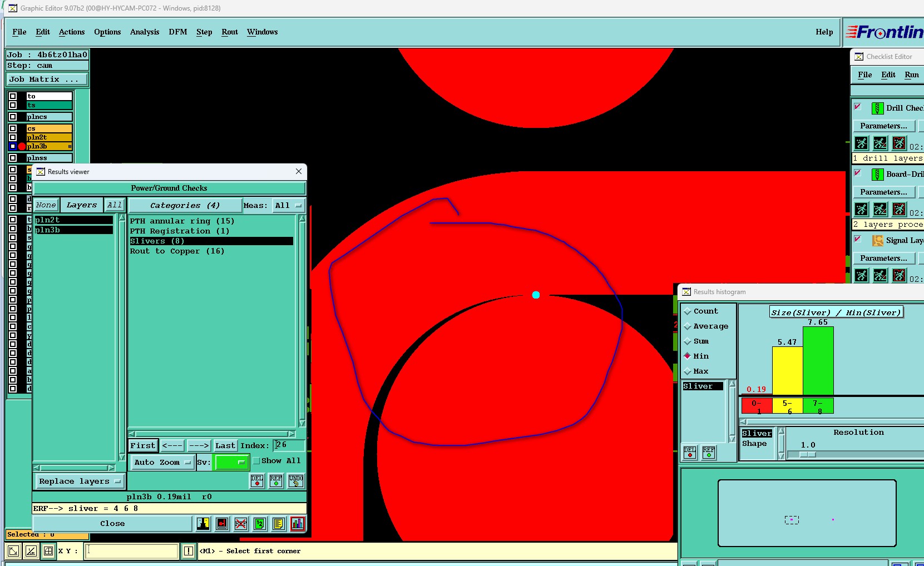Open Job Matrix button
924x566 pixels.
[x=47, y=80]
